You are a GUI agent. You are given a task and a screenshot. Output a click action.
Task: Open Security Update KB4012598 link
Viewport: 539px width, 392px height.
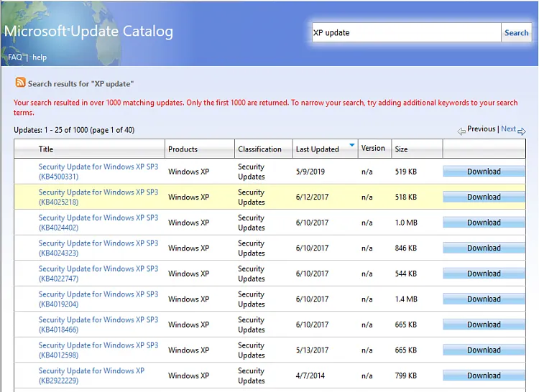(98, 350)
